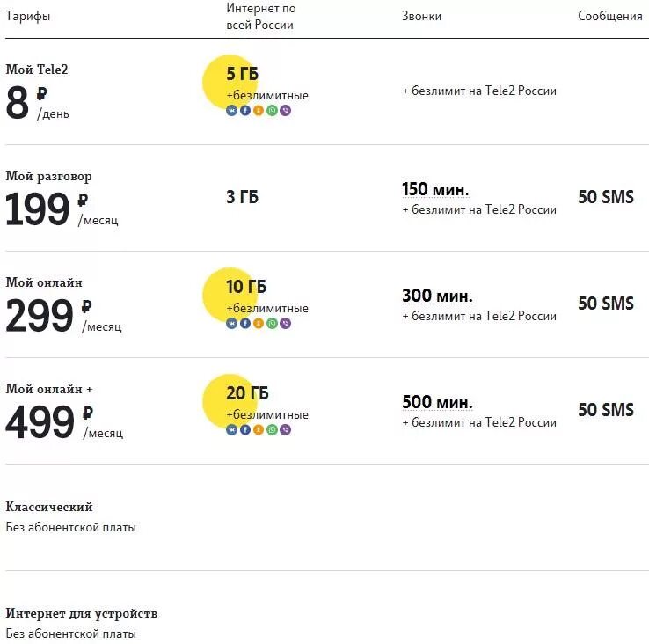Click the VK icon in Мой онлайн + row
Screen dimensions: 649x644
pyautogui.click(x=232, y=430)
